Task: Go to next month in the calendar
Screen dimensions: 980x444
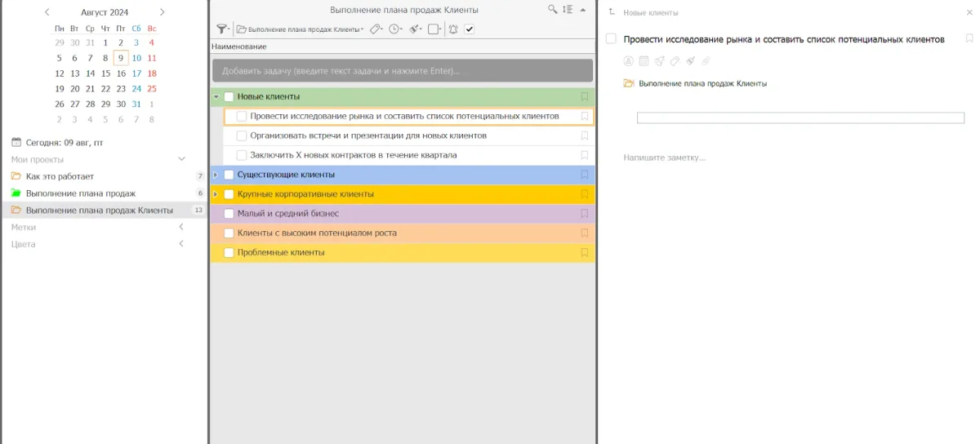Action: pos(162,12)
